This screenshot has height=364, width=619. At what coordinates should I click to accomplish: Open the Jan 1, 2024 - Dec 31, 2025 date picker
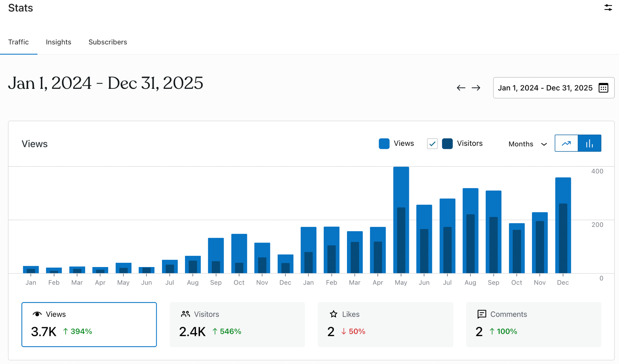pyautogui.click(x=545, y=88)
